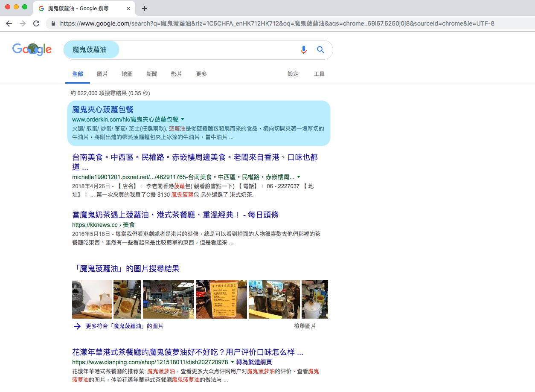535x392 pixels.
Task: Open 「魔鬼菠蘿油」的圖片搜尋結果 heading link
Action: point(126,268)
